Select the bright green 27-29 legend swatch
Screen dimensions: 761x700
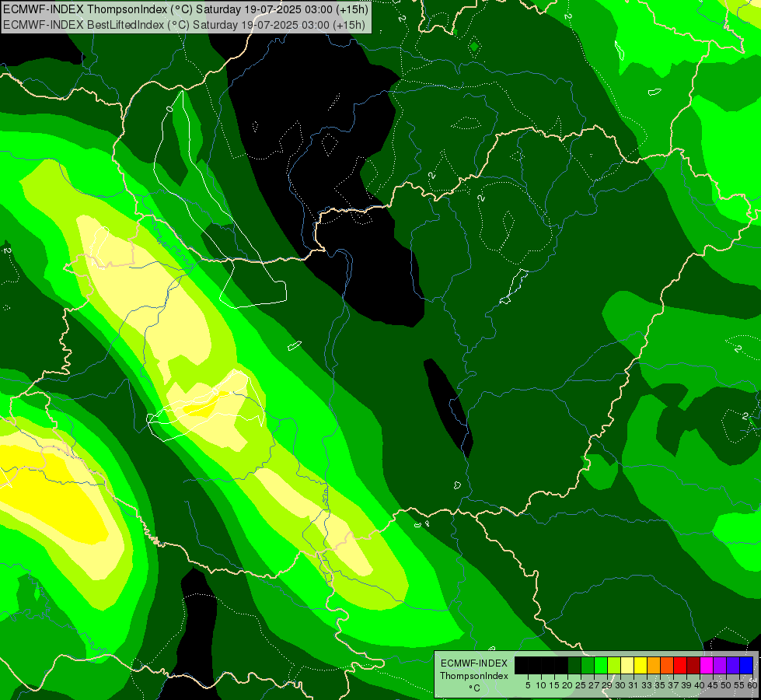tap(601, 665)
